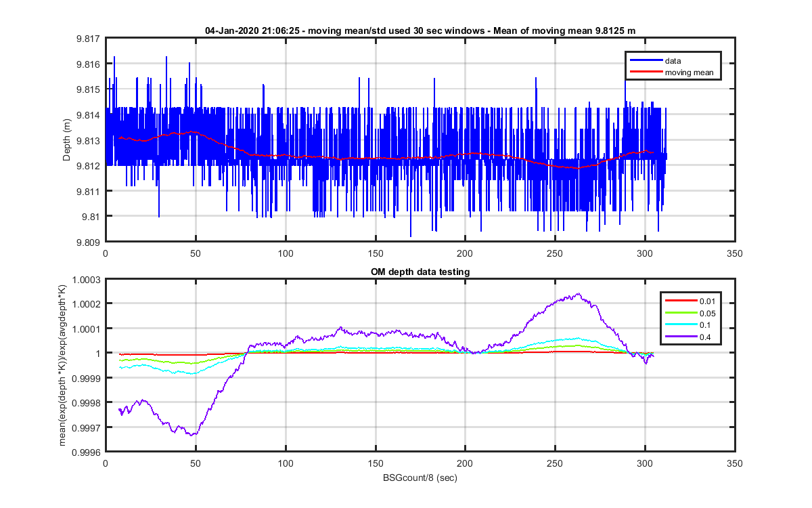The height and width of the screenshot is (508, 812).
Task: Select the "moving mean" legend entry text
Action: point(689,72)
